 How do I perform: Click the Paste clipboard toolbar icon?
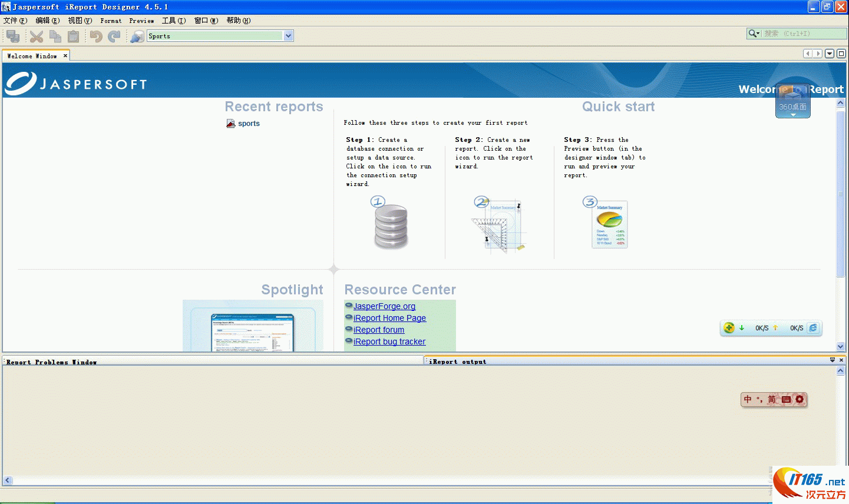(73, 37)
